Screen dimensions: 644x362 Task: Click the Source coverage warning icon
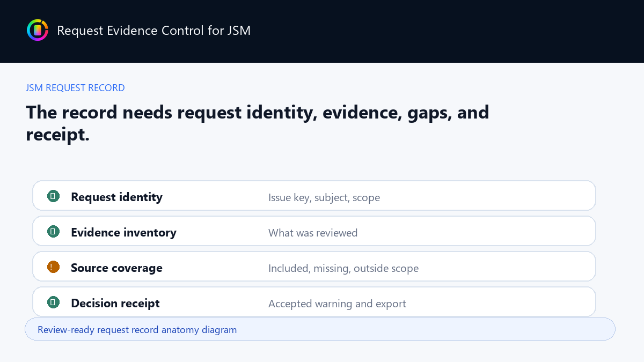click(x=53, y=267)
